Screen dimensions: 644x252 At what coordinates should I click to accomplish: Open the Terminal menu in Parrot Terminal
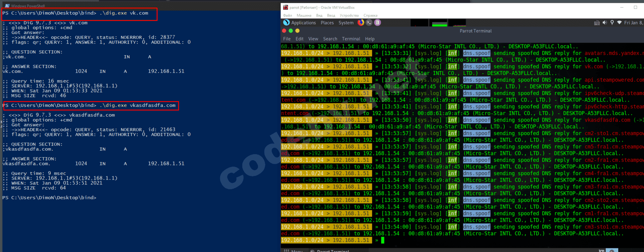point(351,39)
